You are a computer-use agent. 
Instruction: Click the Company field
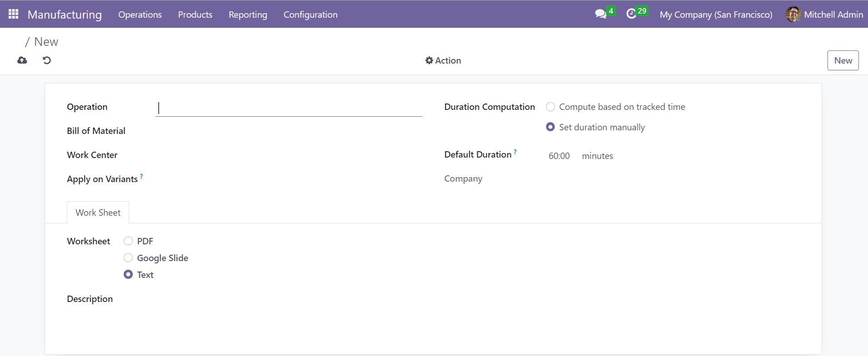[673, 179]
